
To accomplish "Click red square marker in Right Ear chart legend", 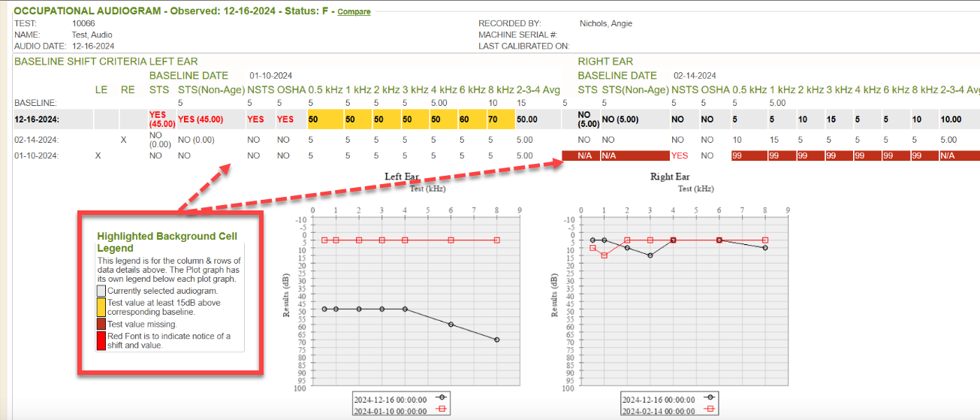I will click(x=710, y=412).
